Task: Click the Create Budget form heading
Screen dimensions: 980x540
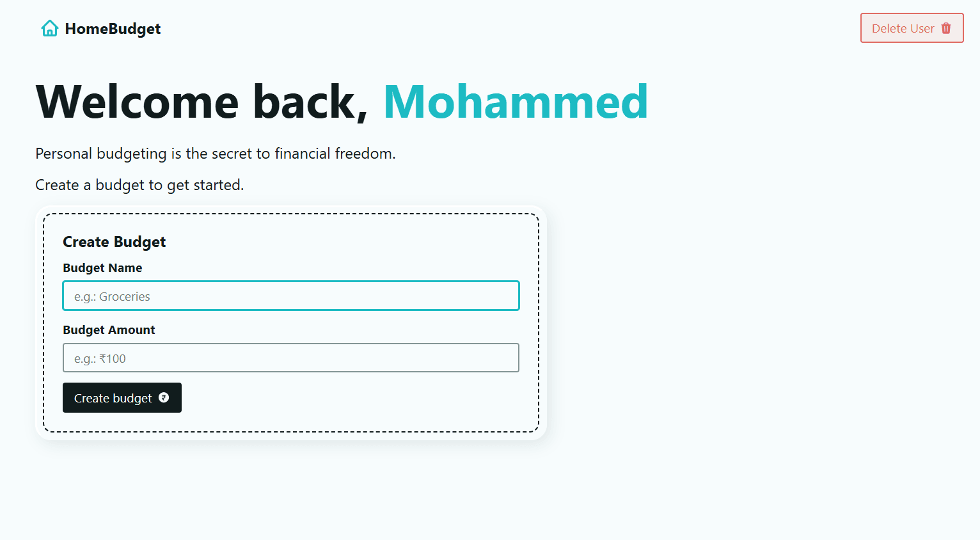Action: tap(114, 242)
